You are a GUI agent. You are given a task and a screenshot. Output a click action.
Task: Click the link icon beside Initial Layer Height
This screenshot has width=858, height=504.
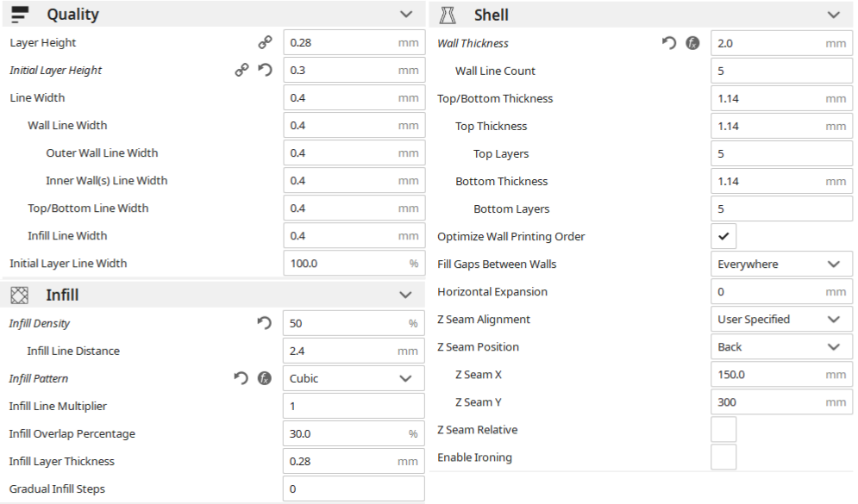(241, 70)
